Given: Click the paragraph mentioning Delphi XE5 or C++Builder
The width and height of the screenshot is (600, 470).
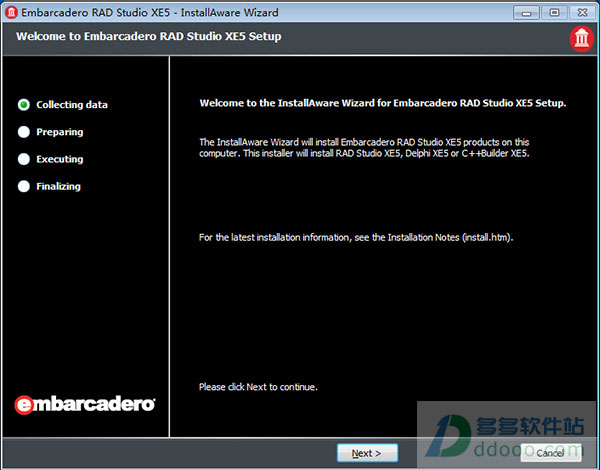Looking at the screenshot, I should click(364, 148).
